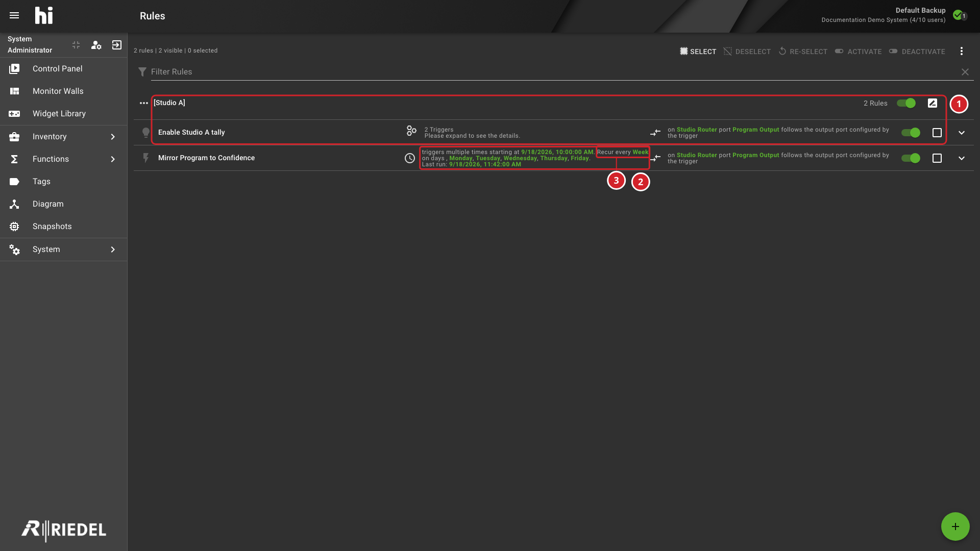The height and width of the screenshot is (551, 980).
Task: Click the Control Panel play icon
Action: pyautogui.click(x=14, y=69)
